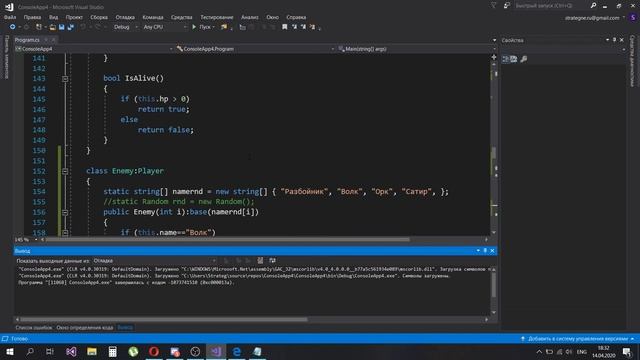640x360 pixels.
Task: Click the account email strategne.ru@gmail.com
Action: [592, 18]
